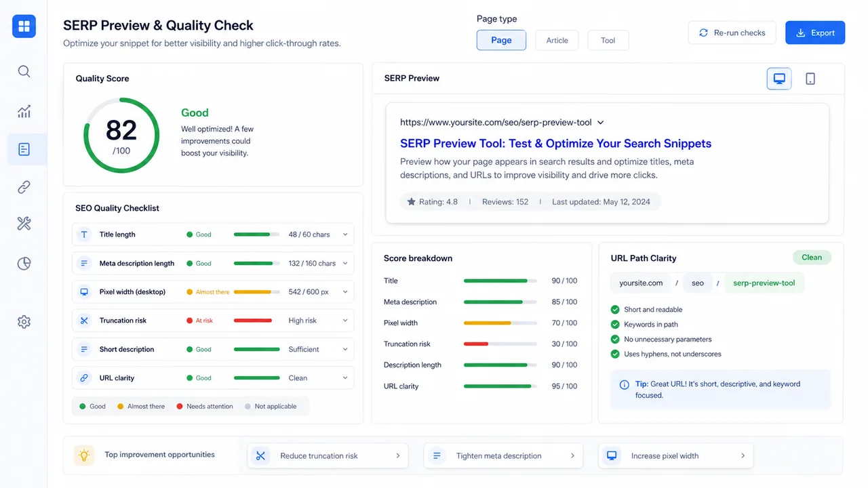Open the link chain sidebar icon
This screenshot has width=868, height=488.
tap(24, 188)
